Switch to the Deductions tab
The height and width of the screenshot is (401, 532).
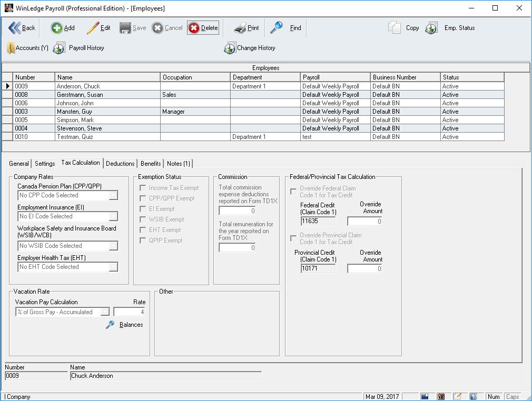[x=120, y=164]
